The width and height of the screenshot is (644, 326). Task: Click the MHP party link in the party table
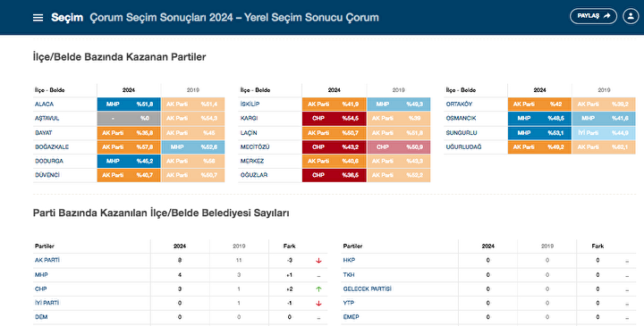tap(41, 275)
